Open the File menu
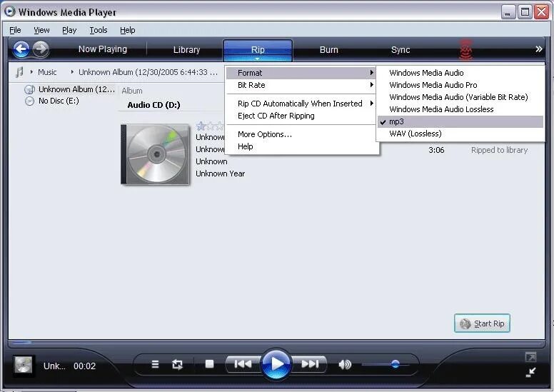This screenshot has height=392, width=554. tap(15, 30)
